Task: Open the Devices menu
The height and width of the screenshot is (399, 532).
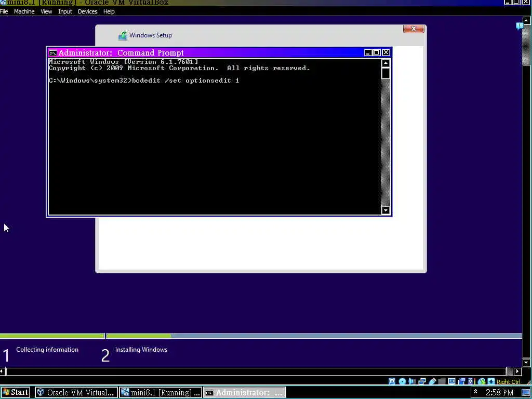Action: pyautogui.click(x=87, y=11)
